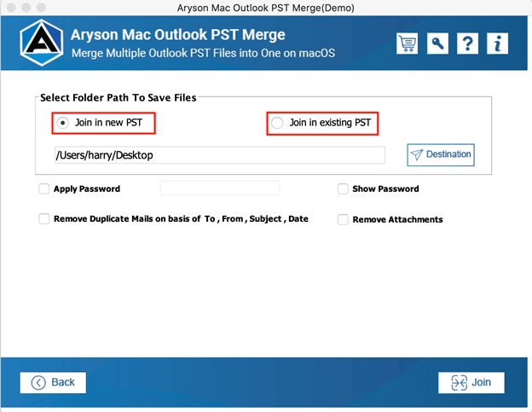Open help via question mark icon
Viewport: 532px width, 412px height.
pos(467,44)
